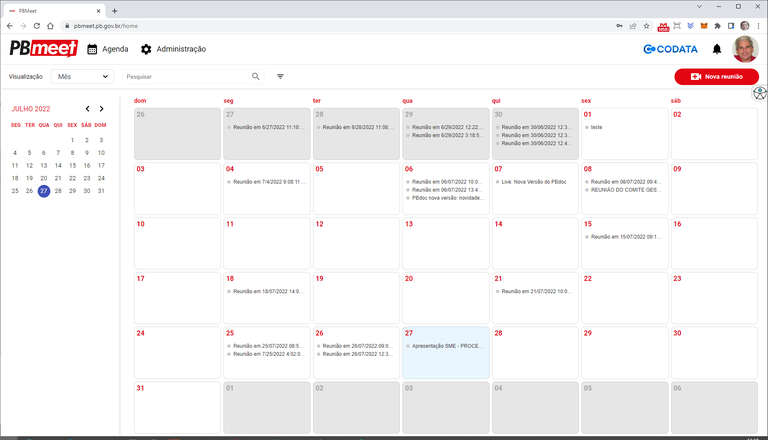Open the Reunião em 6/27/2022 event

268,127
